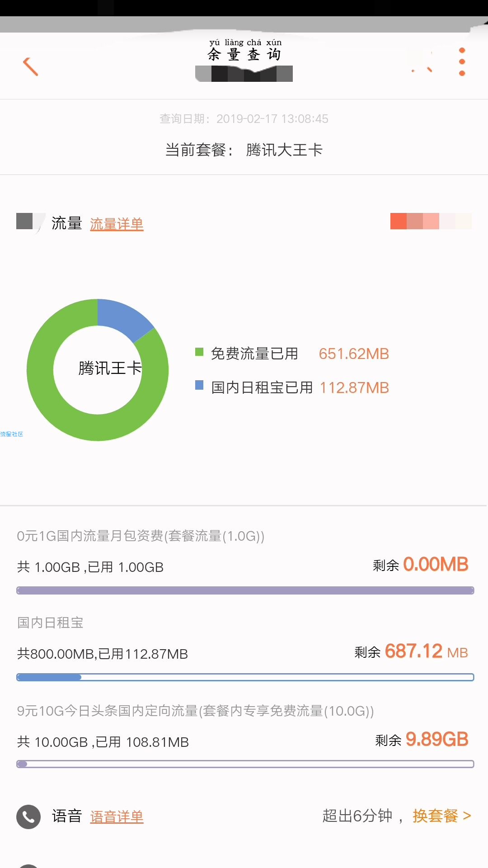This screenshot has width=488, height=868.
Task: Tap the orange back arrow
Action: click(30, 66)
